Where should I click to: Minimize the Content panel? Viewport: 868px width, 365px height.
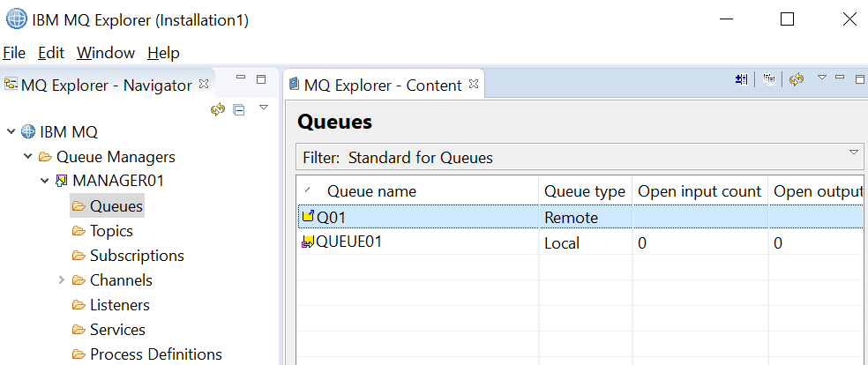[x=840, y=78]
